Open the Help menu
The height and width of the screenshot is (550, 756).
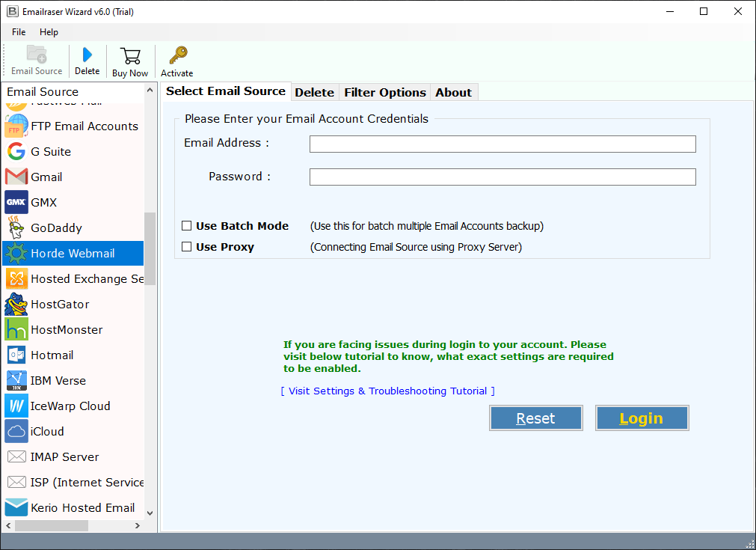click(49, 32)
